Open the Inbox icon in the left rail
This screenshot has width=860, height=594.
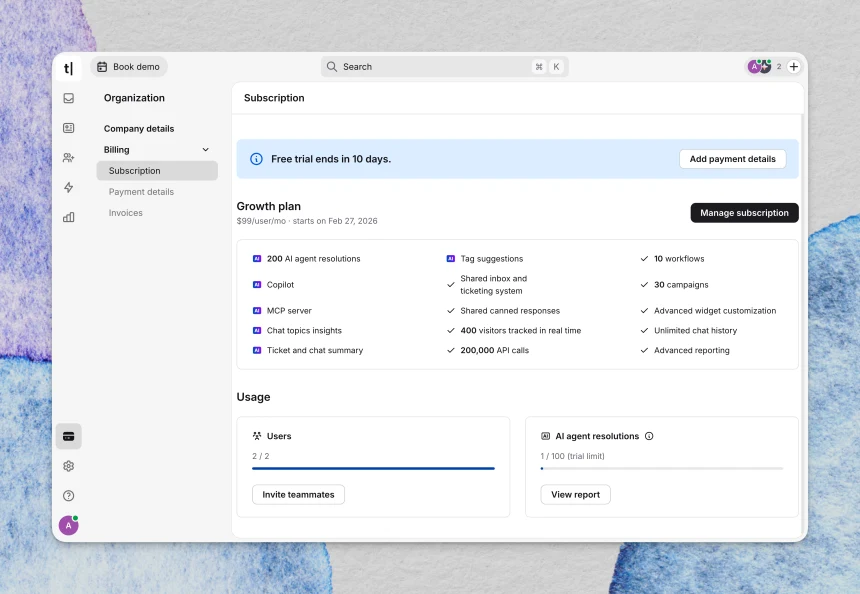click(69, 98)
